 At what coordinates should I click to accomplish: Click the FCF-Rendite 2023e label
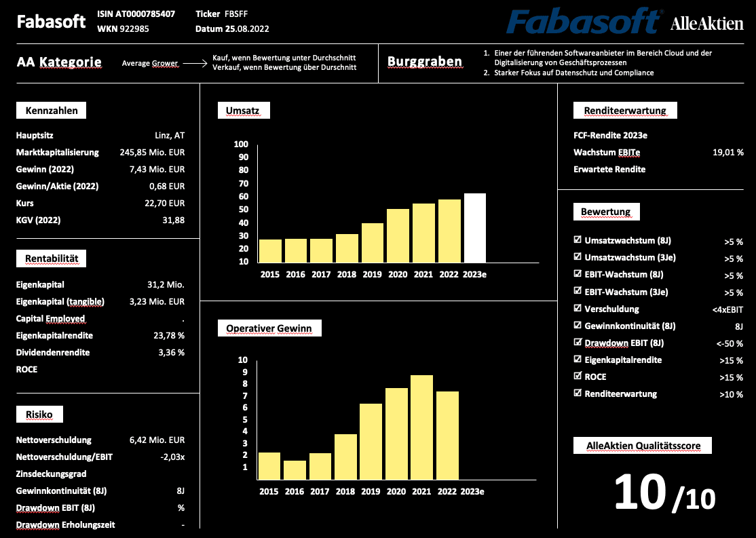point(610,136)
